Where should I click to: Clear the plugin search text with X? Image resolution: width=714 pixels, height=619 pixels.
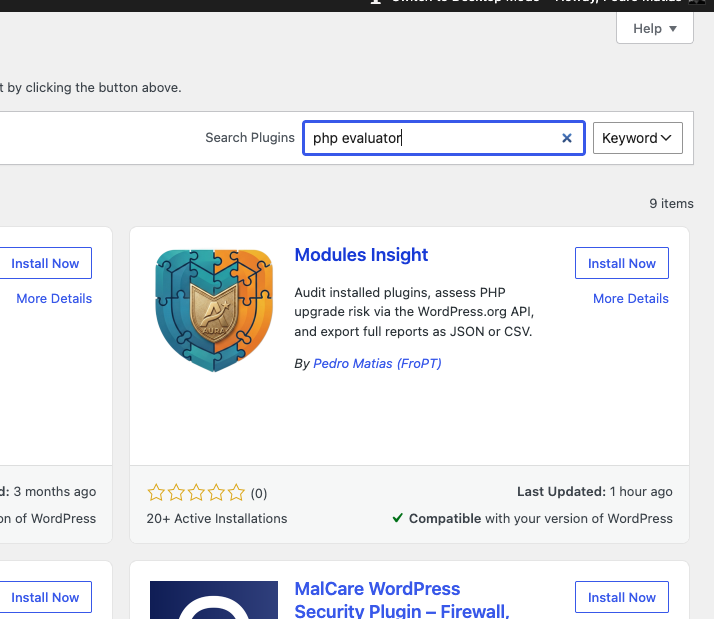tap(566, 138)
